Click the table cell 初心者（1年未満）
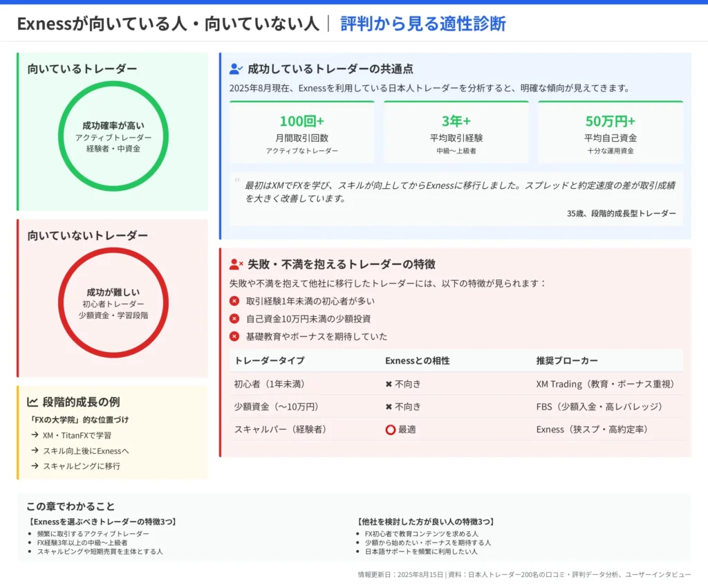708x588 pixels. tap(271, 384)
